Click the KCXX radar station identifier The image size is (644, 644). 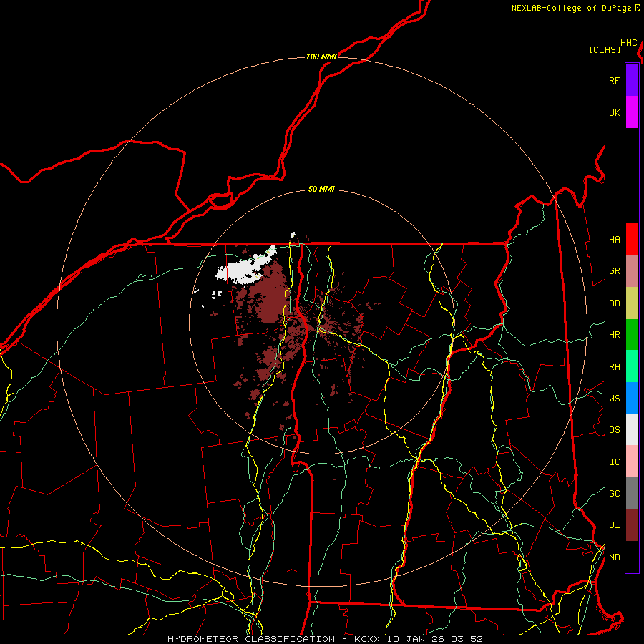367,639
